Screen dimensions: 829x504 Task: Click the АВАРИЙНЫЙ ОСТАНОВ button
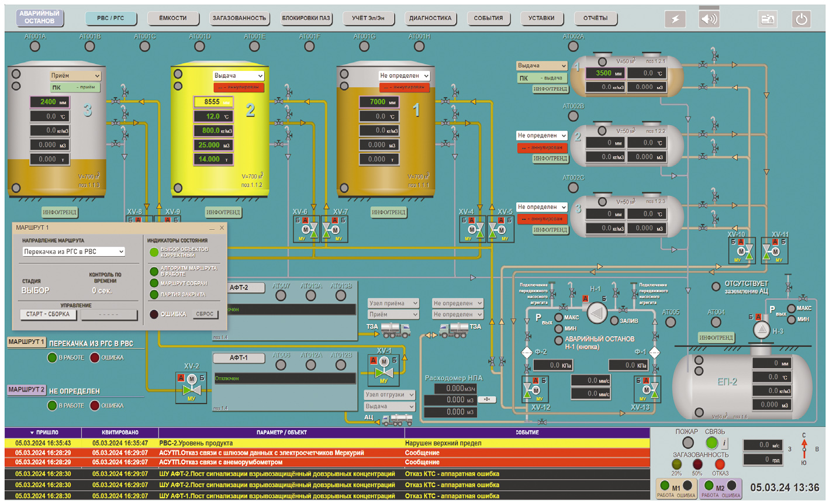40,18
